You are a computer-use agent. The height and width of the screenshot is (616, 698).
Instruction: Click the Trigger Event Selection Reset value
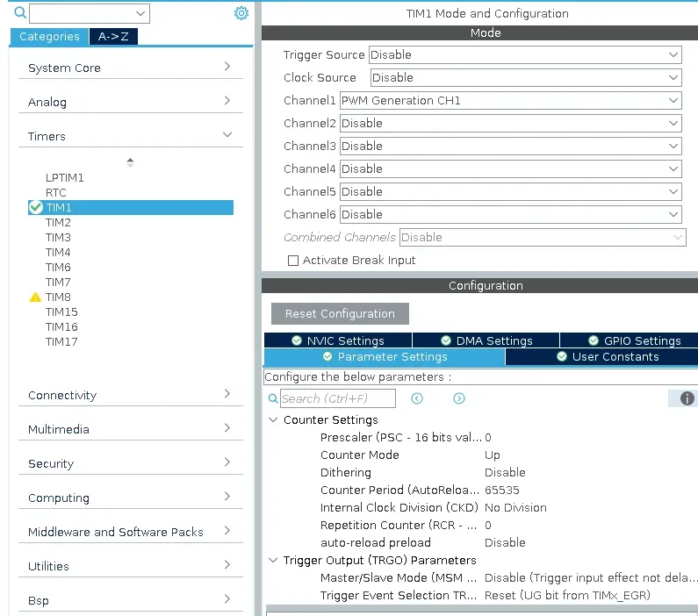[x=567, y=595]
